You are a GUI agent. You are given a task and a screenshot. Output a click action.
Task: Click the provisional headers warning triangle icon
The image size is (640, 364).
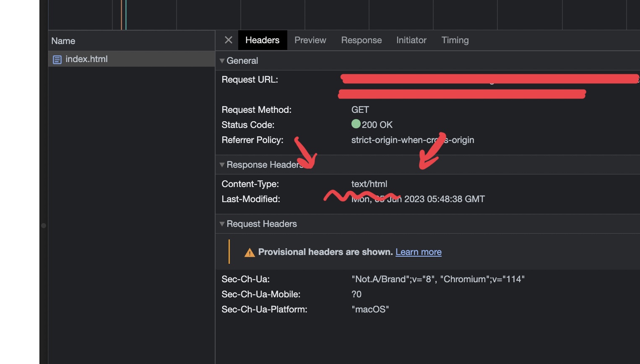250,252
